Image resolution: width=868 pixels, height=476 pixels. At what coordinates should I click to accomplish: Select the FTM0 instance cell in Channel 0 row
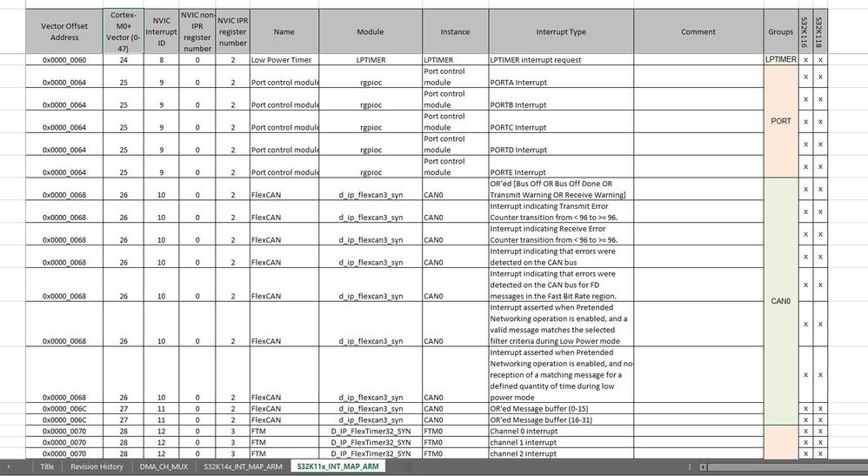click(x=455, y=431)
